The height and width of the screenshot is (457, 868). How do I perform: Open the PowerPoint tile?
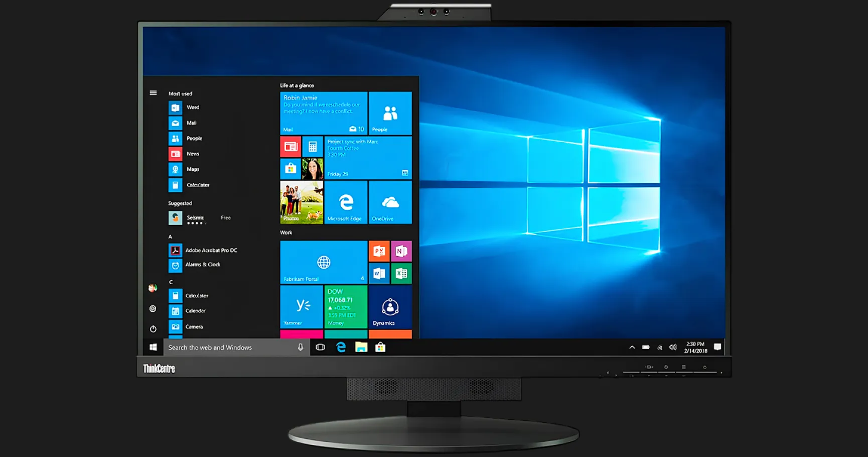(x=379, y=251)
